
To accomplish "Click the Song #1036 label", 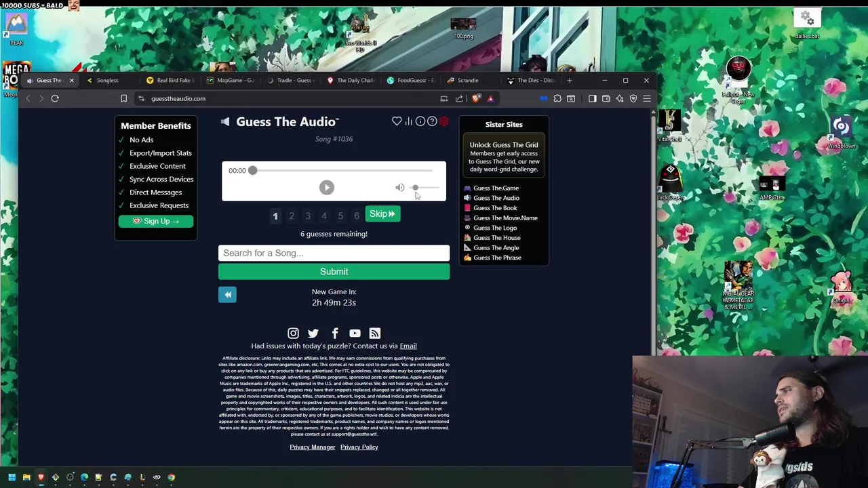I will pos(334,139).
